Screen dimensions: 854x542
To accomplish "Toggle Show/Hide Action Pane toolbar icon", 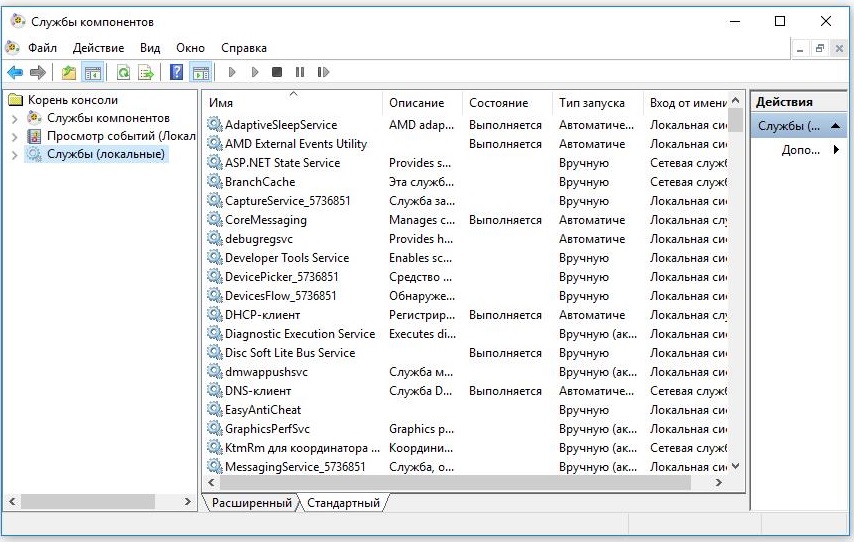I will [201, 72].
